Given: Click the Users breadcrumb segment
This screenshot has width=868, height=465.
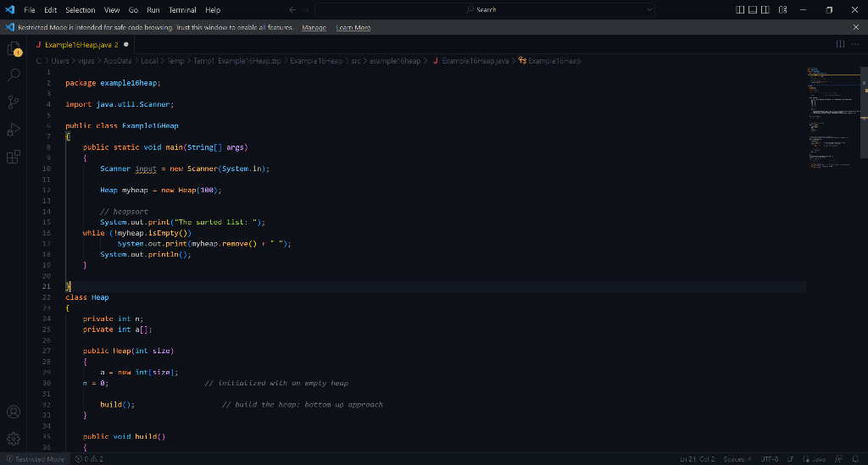Looking at the screenshot, I should (x=60, y=61).
